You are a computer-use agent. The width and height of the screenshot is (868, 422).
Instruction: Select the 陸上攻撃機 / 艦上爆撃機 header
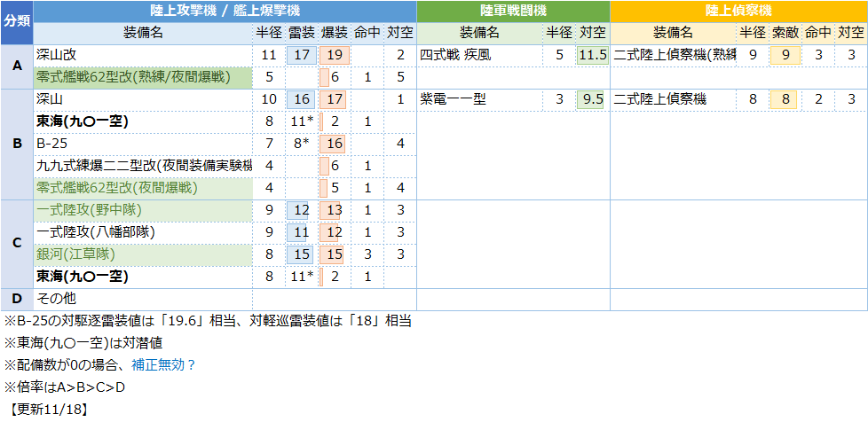(225, 12)
